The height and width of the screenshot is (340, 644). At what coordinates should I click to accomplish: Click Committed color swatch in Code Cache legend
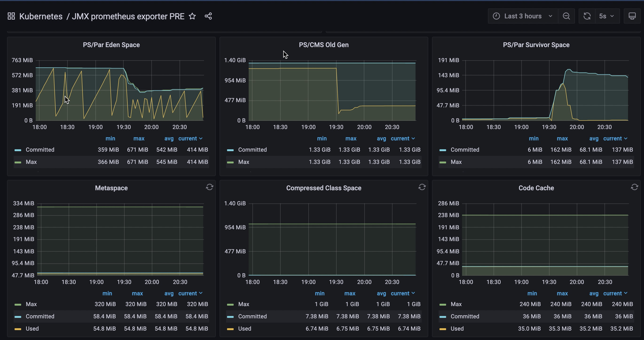pos(443,317)
